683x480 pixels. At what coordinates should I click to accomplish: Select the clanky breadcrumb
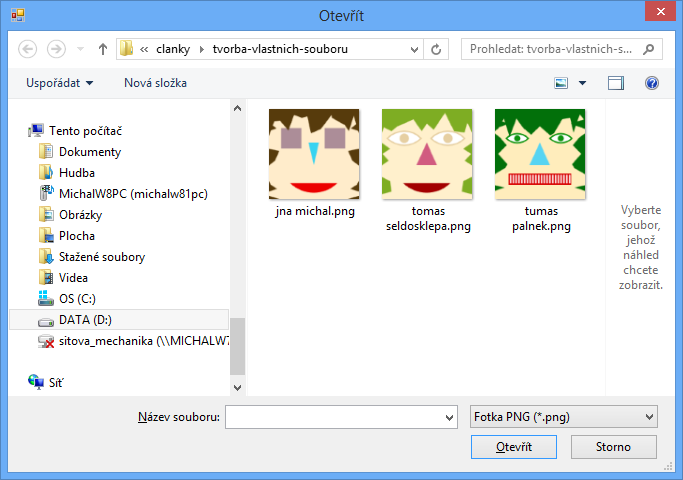[x=173, y=49]
